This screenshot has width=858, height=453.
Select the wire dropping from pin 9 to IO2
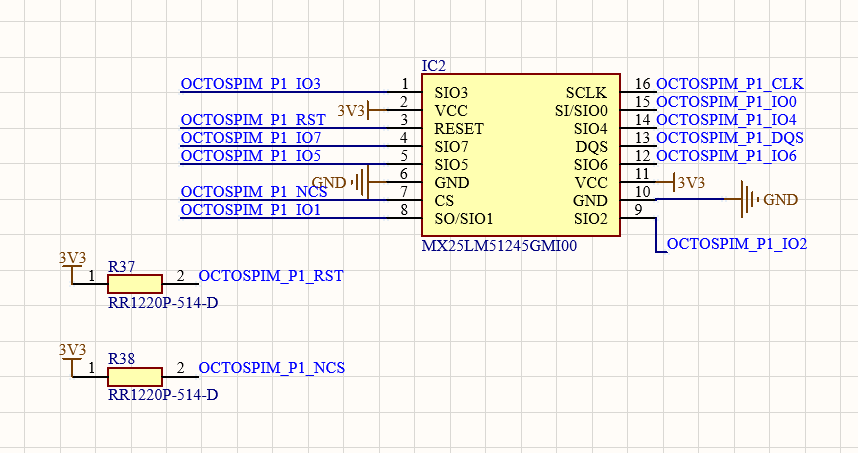pos(656,235)
